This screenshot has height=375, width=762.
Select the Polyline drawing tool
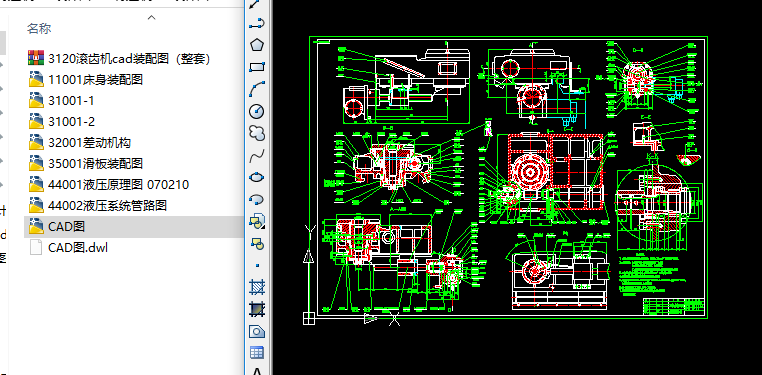coord(257,23)
